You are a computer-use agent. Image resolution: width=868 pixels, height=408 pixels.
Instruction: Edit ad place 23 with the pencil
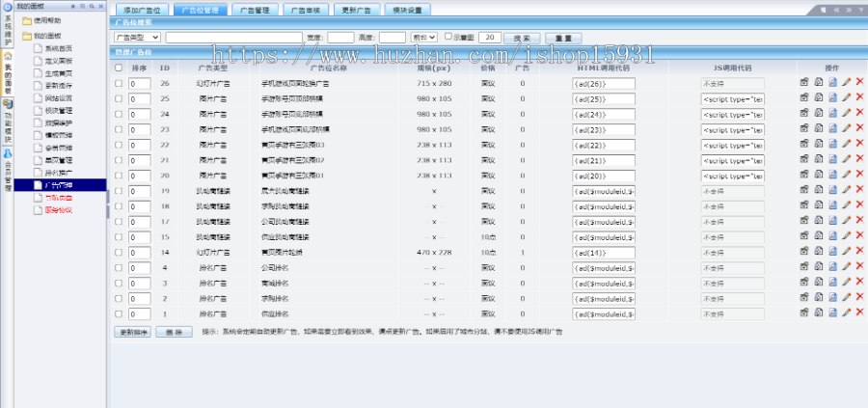pyautogui.click(x=847, y=128)
